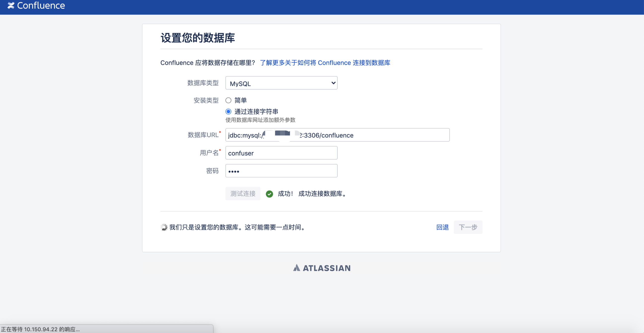Click the 数据库URL input field
Screen dimensions: 644x333
tap(337, 135)
